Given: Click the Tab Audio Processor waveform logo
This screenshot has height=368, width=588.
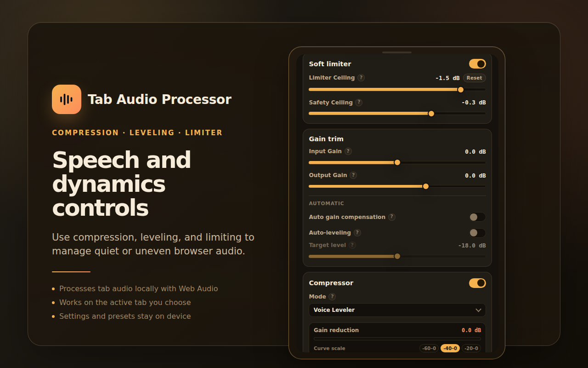Looking at the screenshot, I should coord(67,99).
